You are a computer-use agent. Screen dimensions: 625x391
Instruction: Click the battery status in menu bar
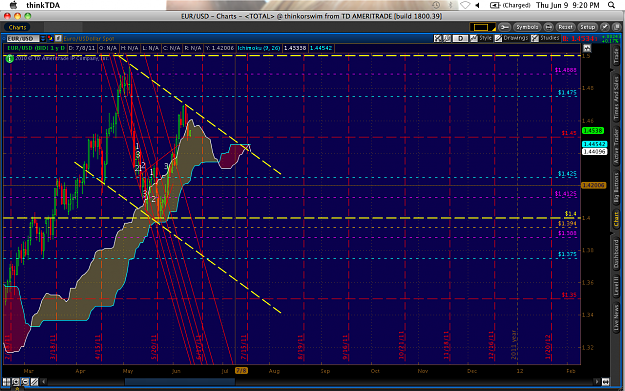coord(510,5)
